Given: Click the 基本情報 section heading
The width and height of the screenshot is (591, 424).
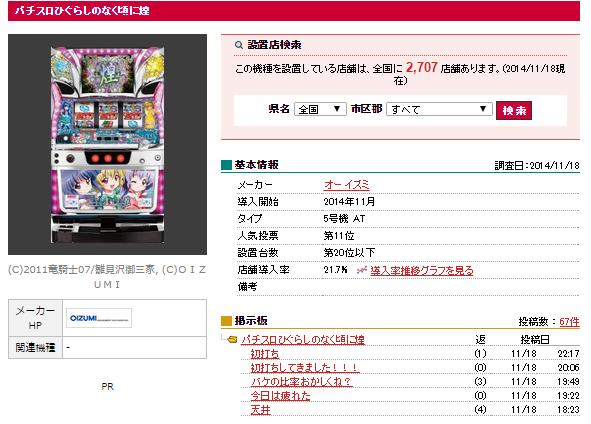Looking at the screenshot, I should click(256, 165).
